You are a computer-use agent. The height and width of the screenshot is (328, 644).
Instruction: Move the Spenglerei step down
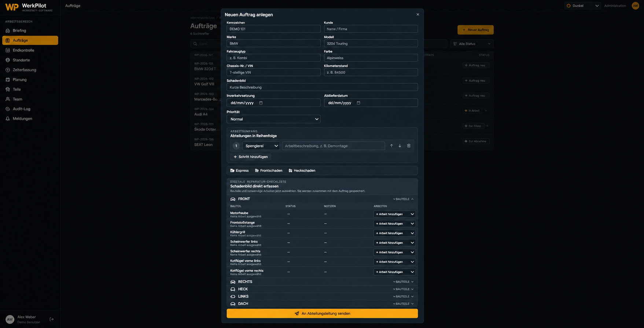point(400,146)
